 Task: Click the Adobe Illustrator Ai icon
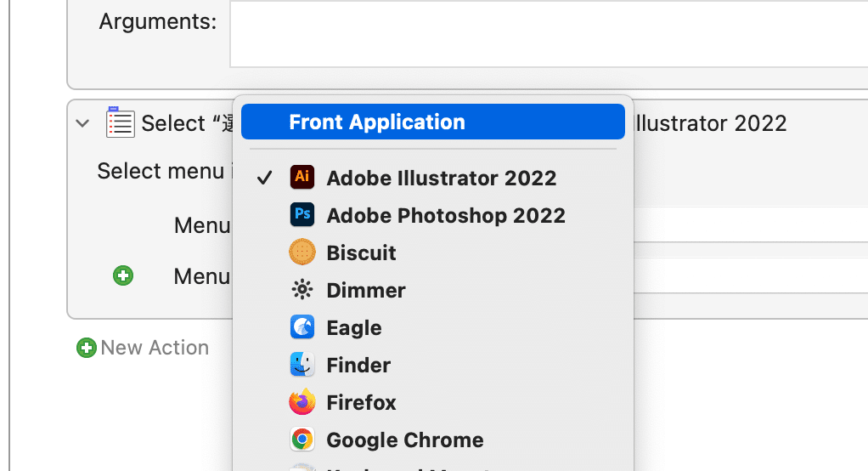tap(302, 178)
